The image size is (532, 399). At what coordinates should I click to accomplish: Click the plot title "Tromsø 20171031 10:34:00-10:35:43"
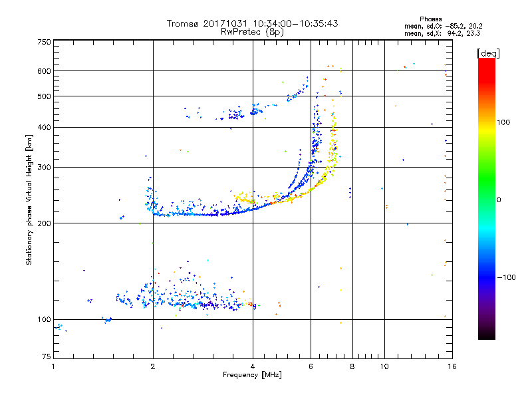(x=252, y=23)
